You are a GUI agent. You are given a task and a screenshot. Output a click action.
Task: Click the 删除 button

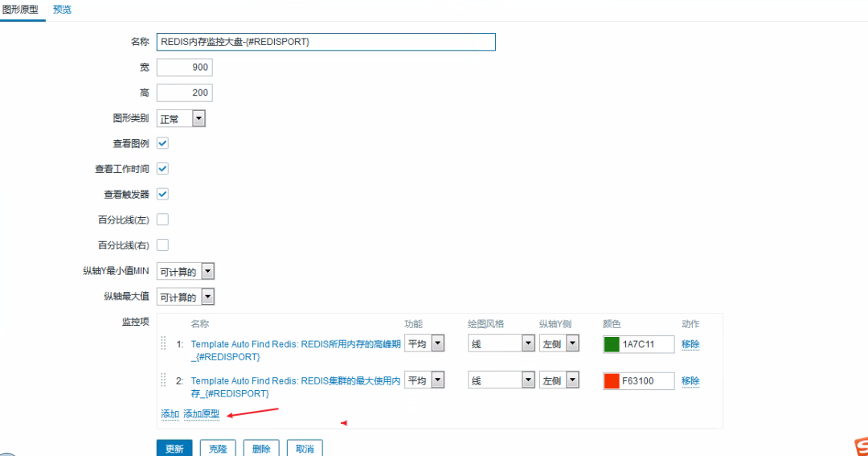[261, 448]
